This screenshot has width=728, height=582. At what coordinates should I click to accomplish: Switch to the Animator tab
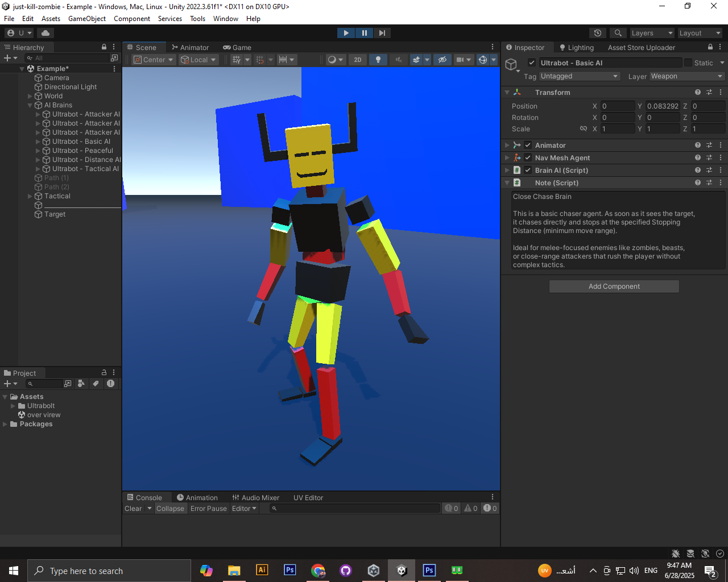pyautogui.click(x=190, y=48)
